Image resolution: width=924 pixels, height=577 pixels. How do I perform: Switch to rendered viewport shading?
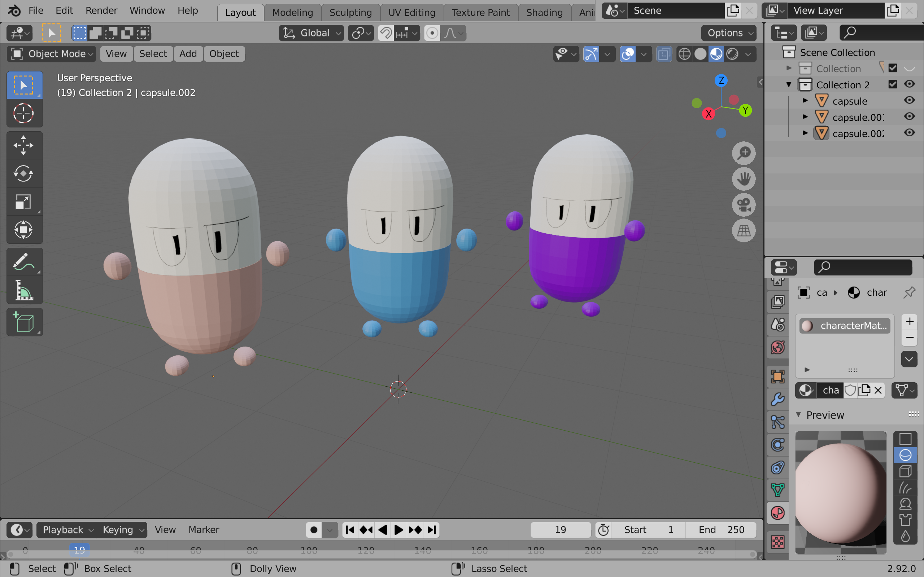[732, 54]
